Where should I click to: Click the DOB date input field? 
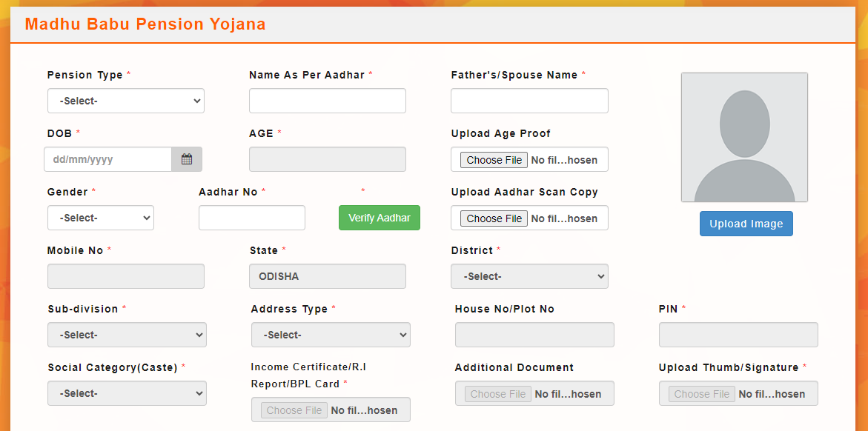click(108, 159)
